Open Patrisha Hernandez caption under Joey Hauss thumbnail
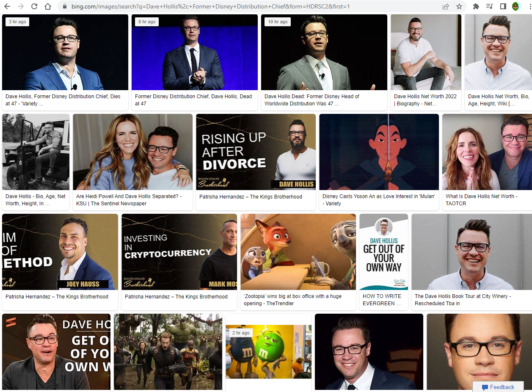532x392 pixels. [57, 297]
